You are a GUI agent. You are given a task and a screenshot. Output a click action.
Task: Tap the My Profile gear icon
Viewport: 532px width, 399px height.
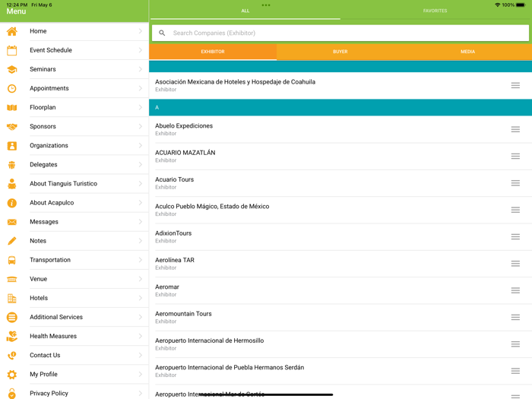pos(12,374)
